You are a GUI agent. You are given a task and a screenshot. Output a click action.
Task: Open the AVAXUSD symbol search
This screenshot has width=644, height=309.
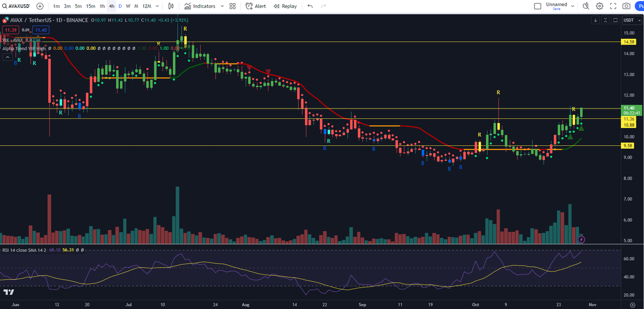(x=16, y=6)
